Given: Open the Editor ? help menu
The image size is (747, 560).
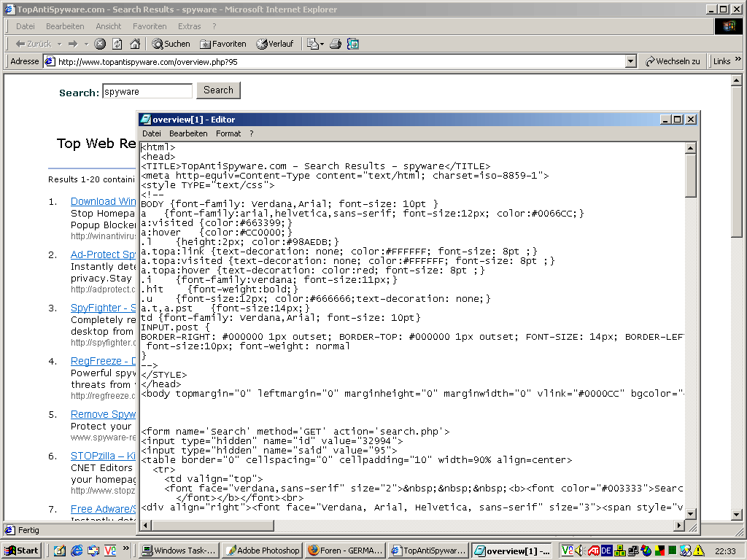Looking at the screenshot, I should 252,133.
